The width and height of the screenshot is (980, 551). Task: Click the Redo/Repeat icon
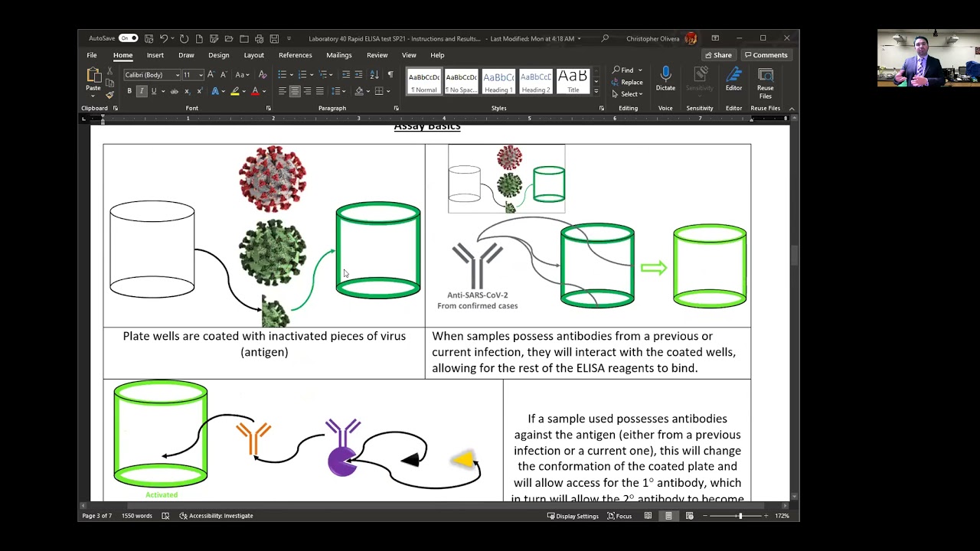(x=184, y=38)
